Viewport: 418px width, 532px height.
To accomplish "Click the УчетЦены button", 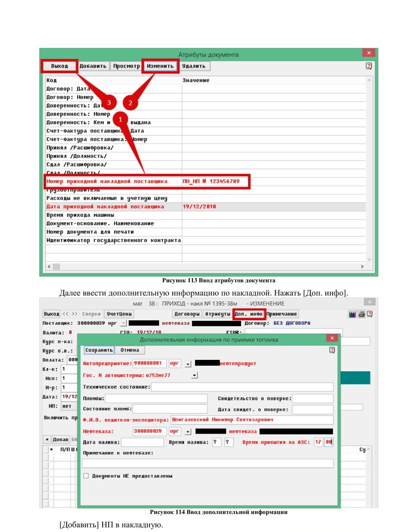I will click(x=119, y=314).
